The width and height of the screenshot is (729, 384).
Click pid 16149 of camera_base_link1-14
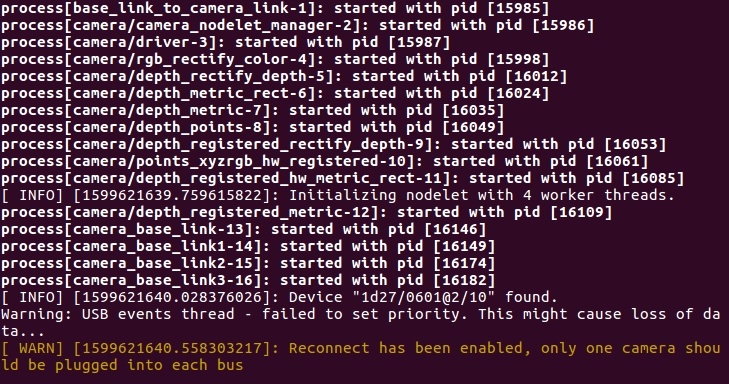[x=464, y=246]
